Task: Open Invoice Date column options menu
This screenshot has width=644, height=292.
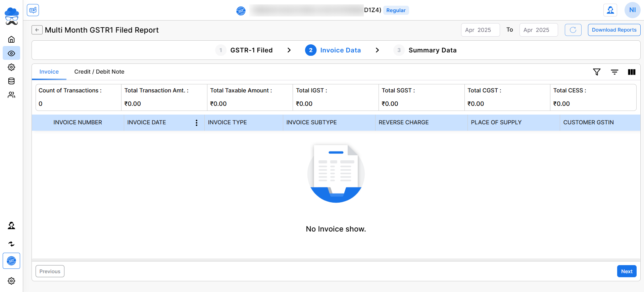Action: (x=197, y=123)
